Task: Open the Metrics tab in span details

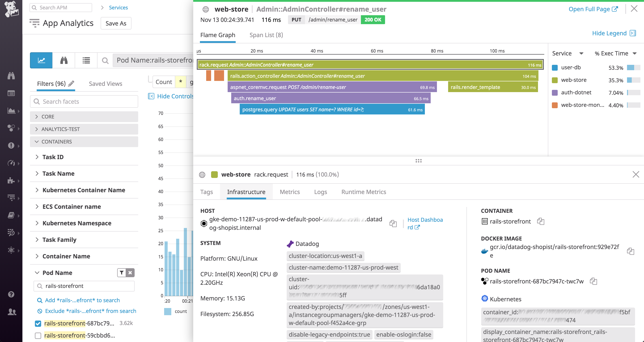Action: (x=290, y=192)
